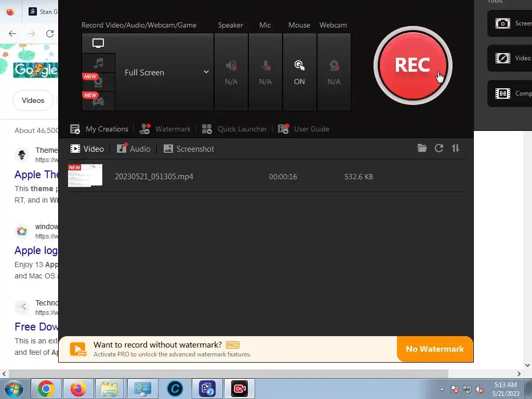The image size is (532, 399).
Task: Open File Explorer from the taskbar
Action: pyautogui.click(x=109, y=389)
